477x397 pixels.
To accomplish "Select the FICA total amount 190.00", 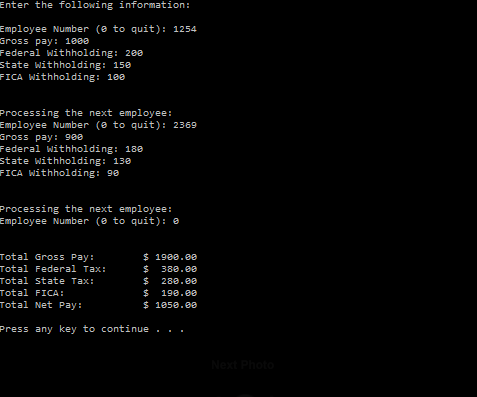I will pos(179,293).
